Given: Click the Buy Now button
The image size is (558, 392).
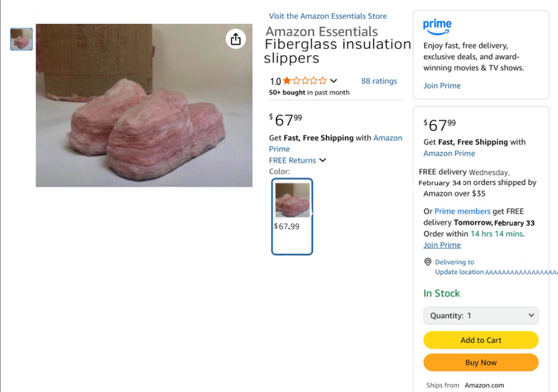Looking at the screenshot, I should tap(481, 363).
